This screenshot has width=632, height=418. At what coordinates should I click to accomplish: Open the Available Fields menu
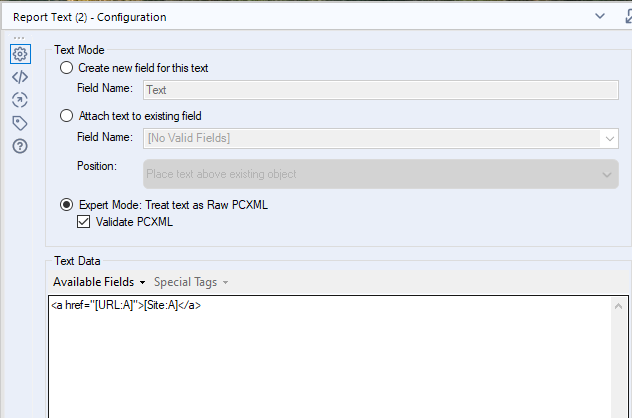pos(99,282)
